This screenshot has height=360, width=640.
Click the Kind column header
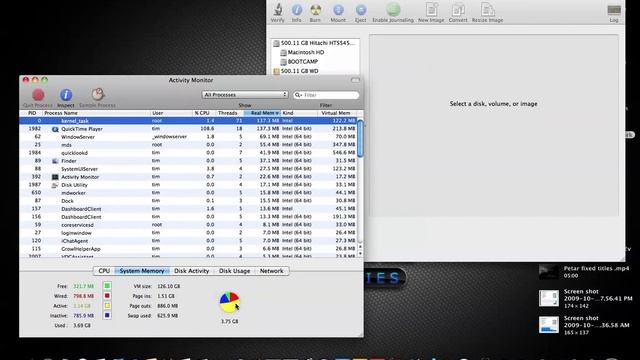coord(299,113)
